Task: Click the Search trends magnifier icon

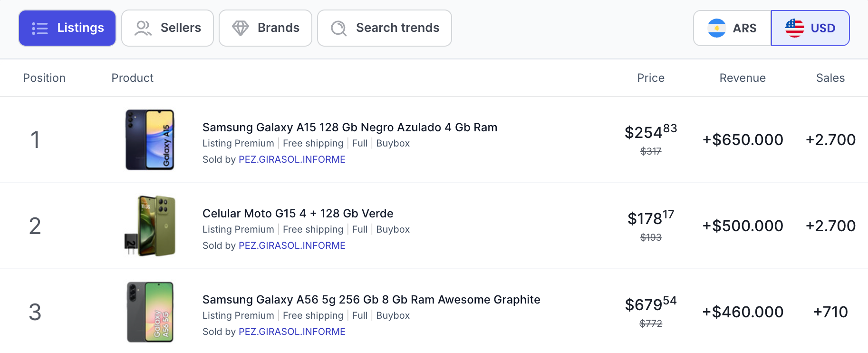Action: pos(338,29)
